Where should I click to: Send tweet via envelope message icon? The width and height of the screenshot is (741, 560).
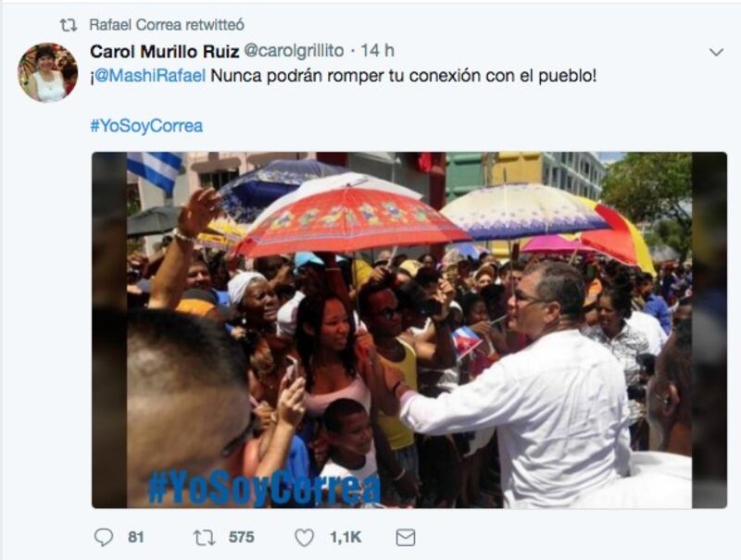click(406, 538)
